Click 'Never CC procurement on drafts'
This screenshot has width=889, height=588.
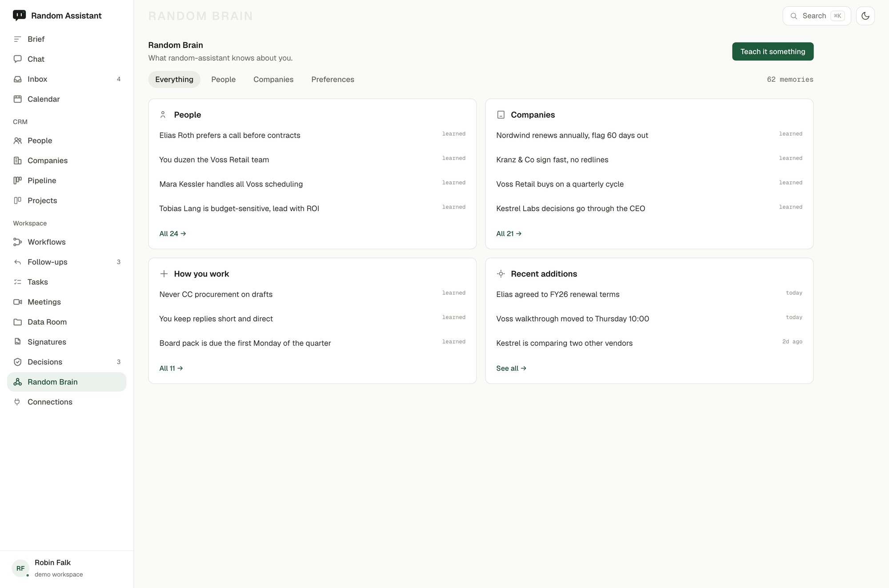tap(216, 295)
